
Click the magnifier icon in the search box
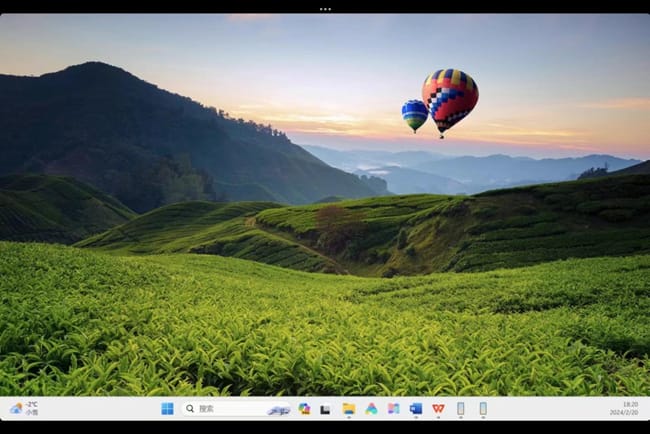pyautogui.click(x=190, y=408)
